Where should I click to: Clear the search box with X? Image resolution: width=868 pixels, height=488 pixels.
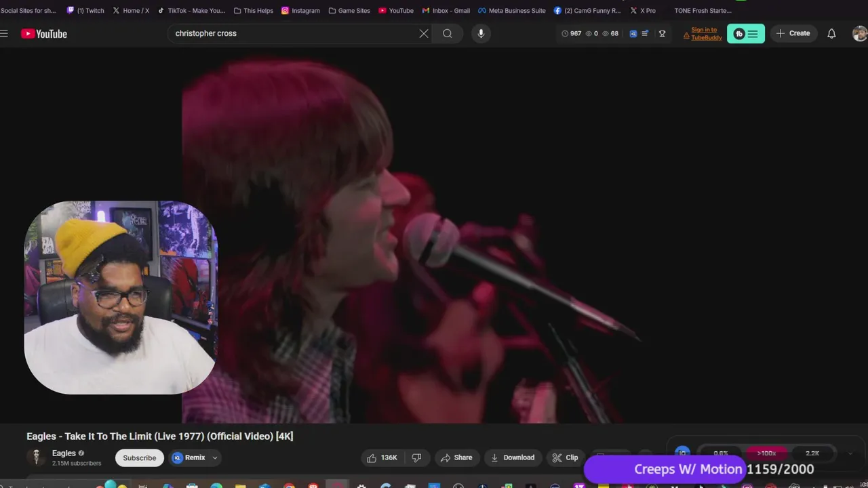pyautogui.click(x=424, y=33)
